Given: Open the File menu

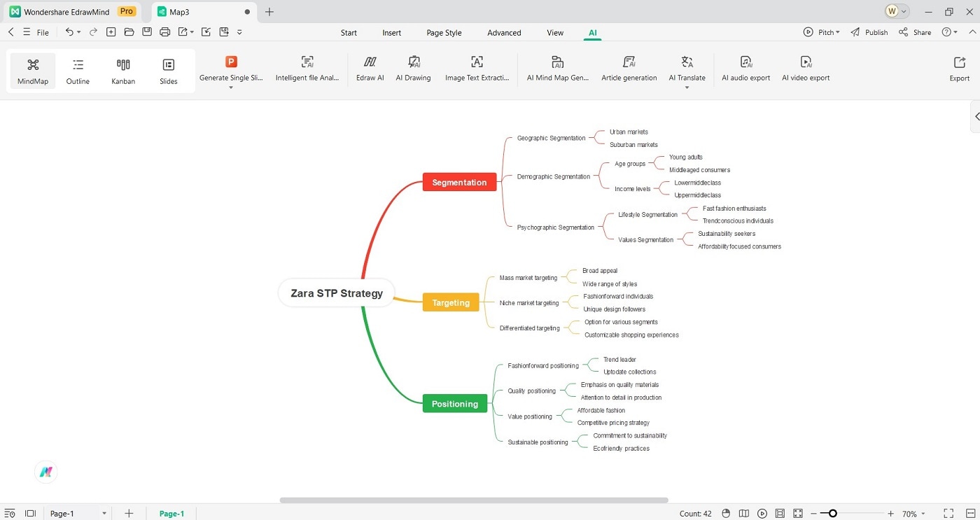Looking at the screenshot, I should click(43, 33).
